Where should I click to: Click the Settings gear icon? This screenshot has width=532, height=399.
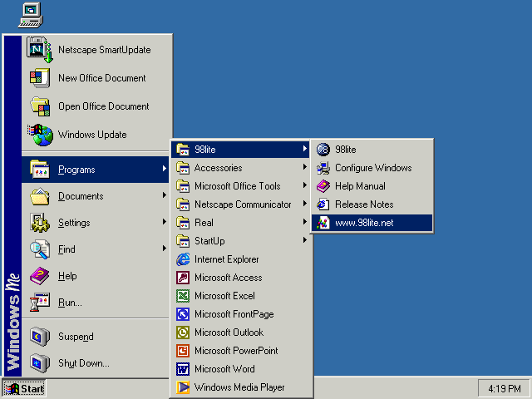tap(40, 223)
